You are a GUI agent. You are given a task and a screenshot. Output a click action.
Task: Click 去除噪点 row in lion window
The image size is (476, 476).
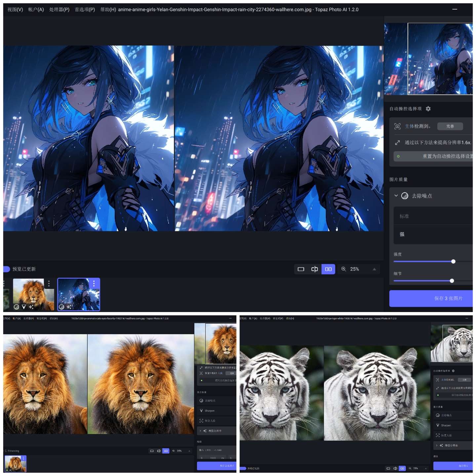point(217,401)
